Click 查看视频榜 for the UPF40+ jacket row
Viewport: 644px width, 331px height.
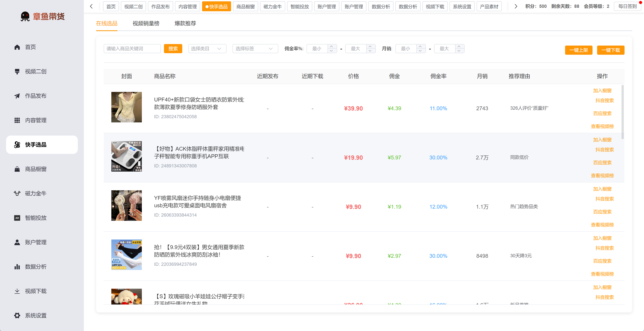click(x=602, y=126)
